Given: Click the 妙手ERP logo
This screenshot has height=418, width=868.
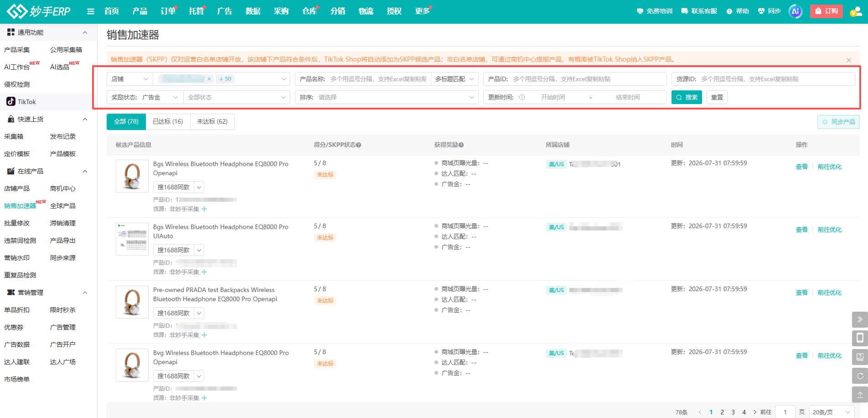Looking at the screenshot, I should (x=39, y=11).
